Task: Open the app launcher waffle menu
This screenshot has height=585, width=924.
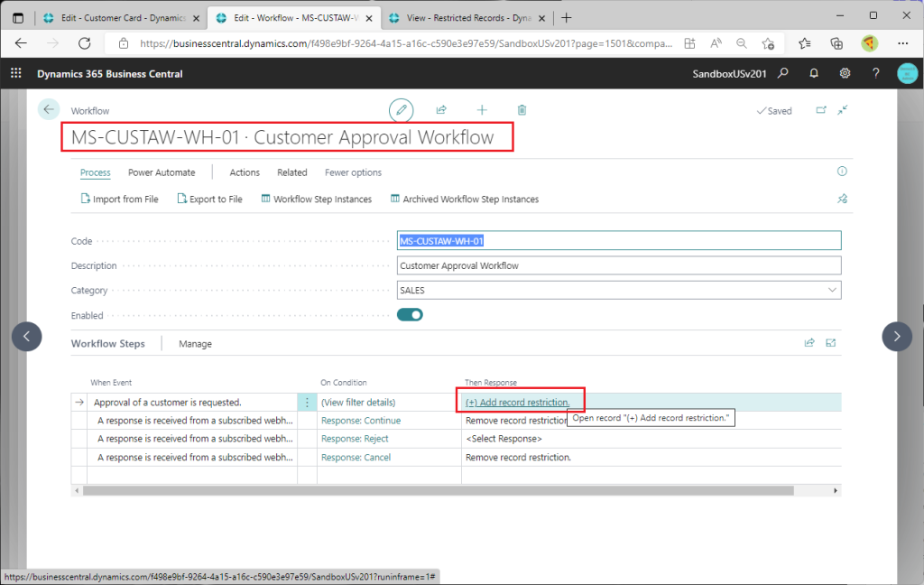Action: pyautogui.click(x=16, y=73)
